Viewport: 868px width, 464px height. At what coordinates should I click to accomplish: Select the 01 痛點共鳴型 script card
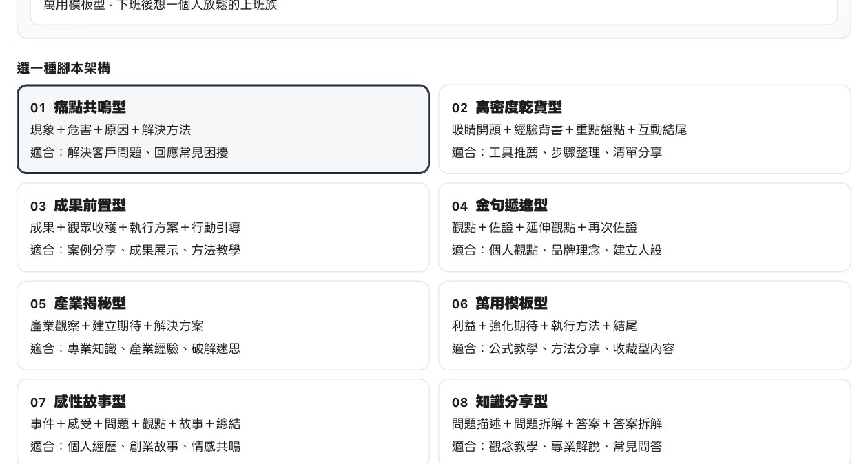(223, 129)
